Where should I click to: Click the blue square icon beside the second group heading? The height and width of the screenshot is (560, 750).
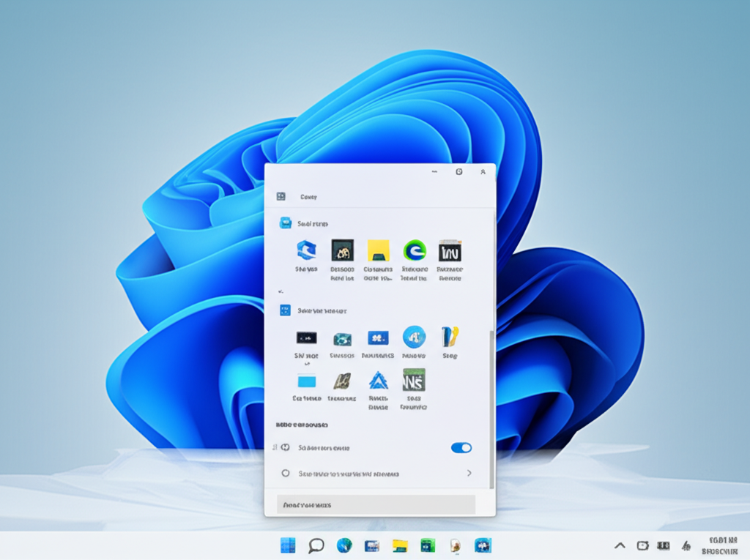coord(285,310)
